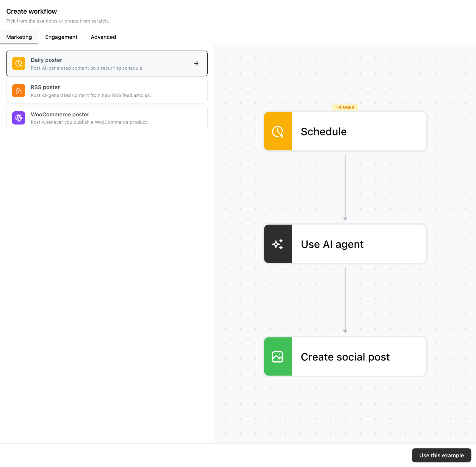Viewport: 476px width, 467px height.
Task: Choose the WooCommerce poster title text
Action: pyautogui.click(x=60, y=114)
